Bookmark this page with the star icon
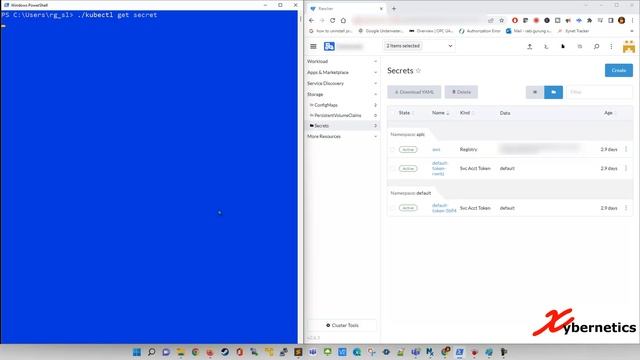Viewport: 640px width, 360px height. click(502, 20)
